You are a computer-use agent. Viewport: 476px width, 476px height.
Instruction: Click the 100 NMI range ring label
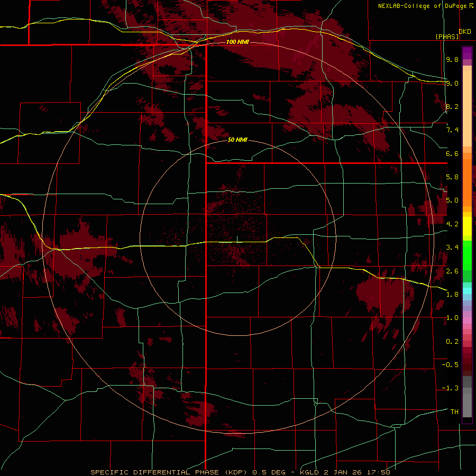click(x=237, y=42)
